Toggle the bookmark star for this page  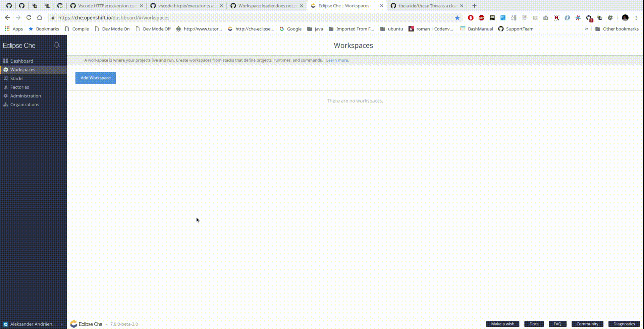pyautogui.click(x=457, y=18)
